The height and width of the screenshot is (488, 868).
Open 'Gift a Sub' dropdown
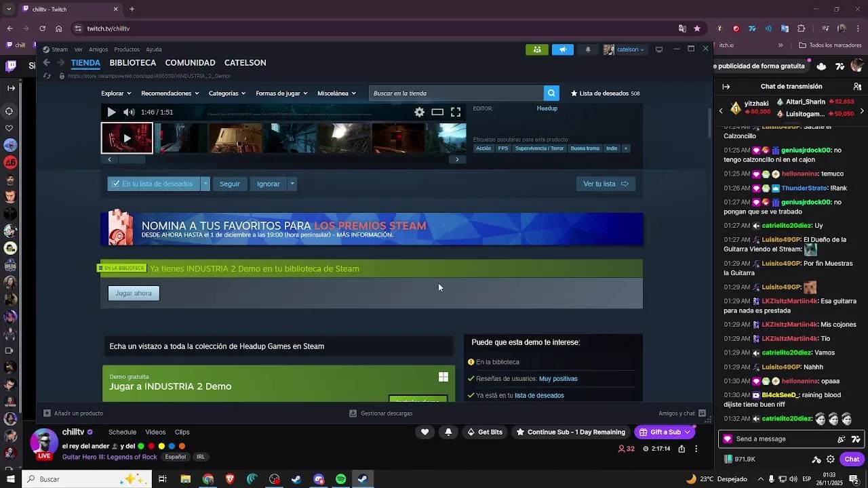click(x=665, y=432)
